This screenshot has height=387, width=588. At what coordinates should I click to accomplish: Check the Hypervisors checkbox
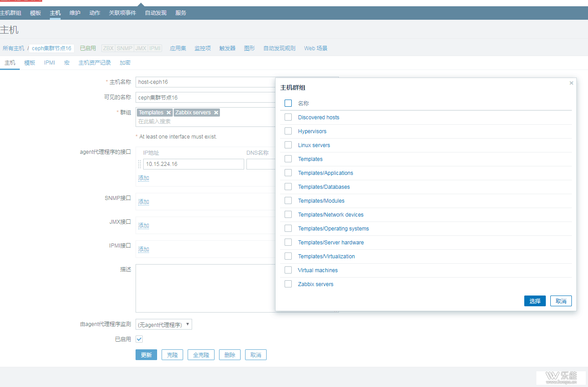pyautogui.click(x=288, y=131)
